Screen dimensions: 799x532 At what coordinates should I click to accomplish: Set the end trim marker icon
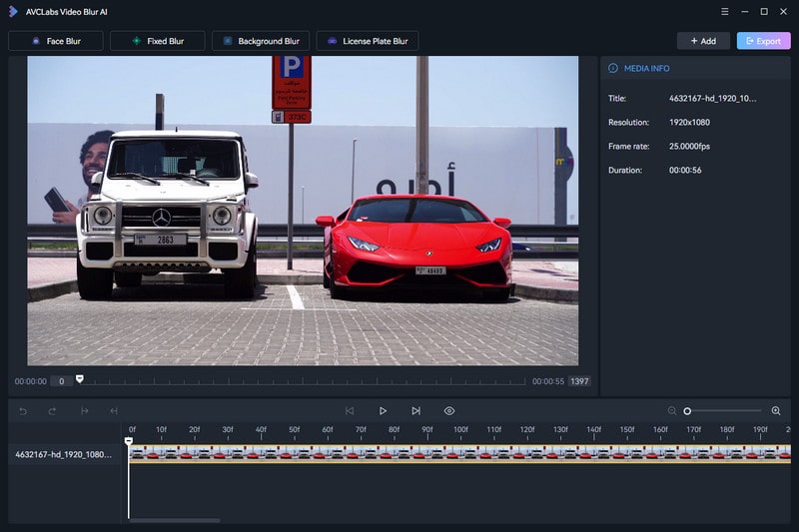point(114,411)
